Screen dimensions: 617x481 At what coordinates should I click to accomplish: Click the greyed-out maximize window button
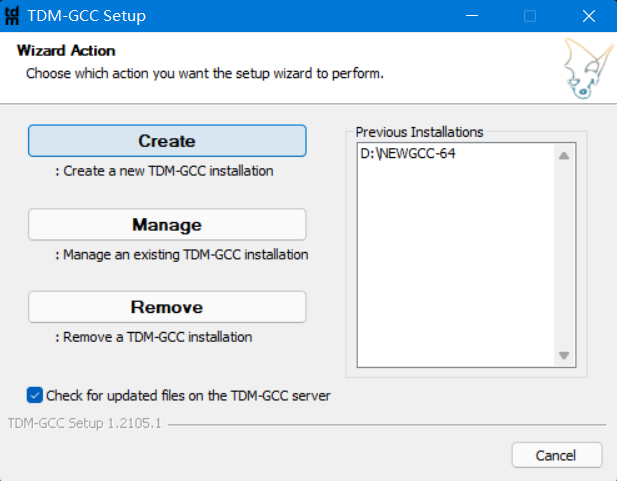[x=530, y=16]
